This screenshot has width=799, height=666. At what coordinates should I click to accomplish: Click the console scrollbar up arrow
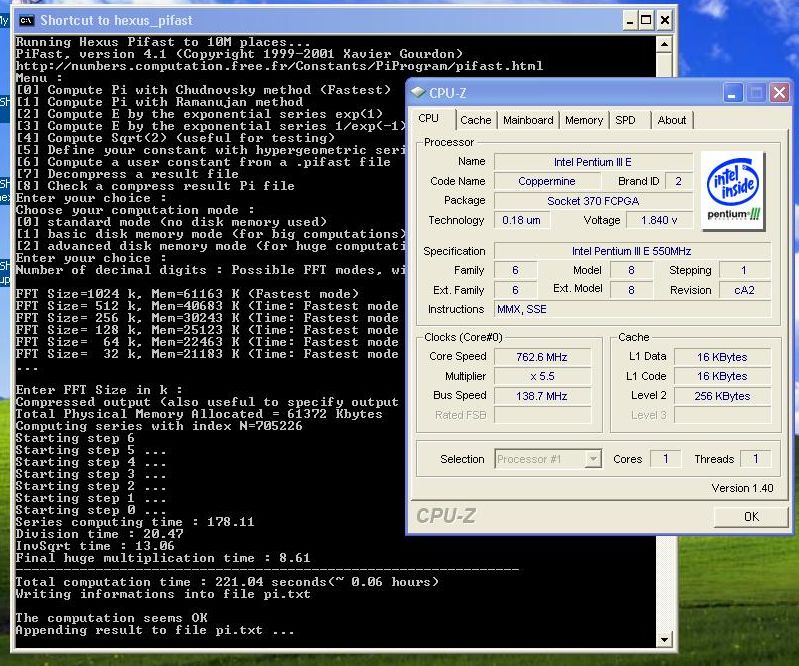(x=664, y=45)
